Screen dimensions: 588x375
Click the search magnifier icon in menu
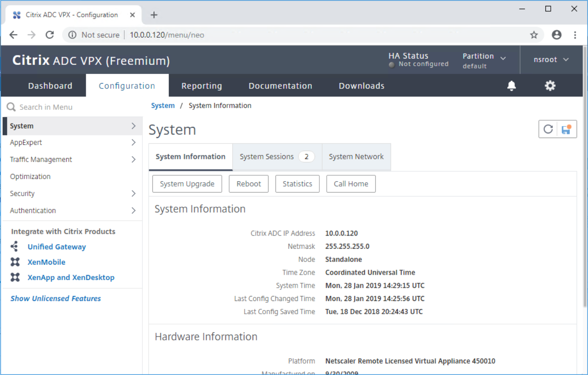(11, 107)
